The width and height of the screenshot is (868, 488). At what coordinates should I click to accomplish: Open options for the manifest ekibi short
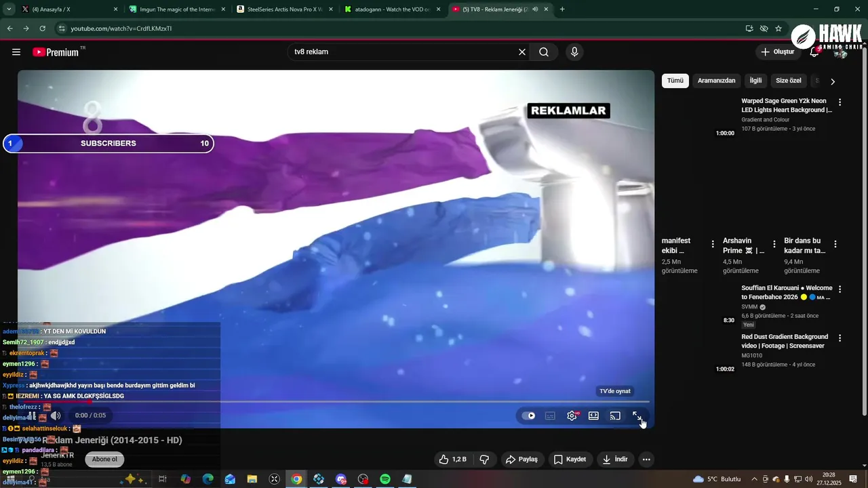pyautogui.click(x=713, y=244)
